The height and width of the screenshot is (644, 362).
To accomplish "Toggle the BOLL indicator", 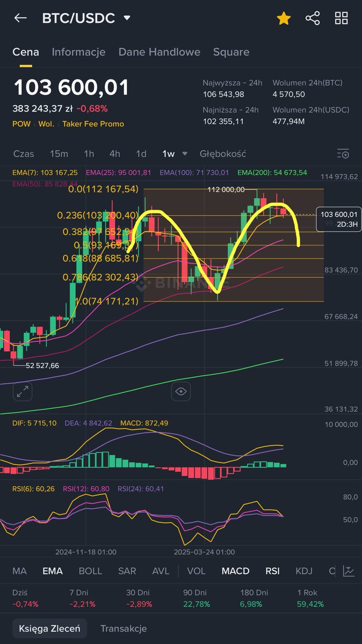I will pyautogui.click(x=90, y=571).
